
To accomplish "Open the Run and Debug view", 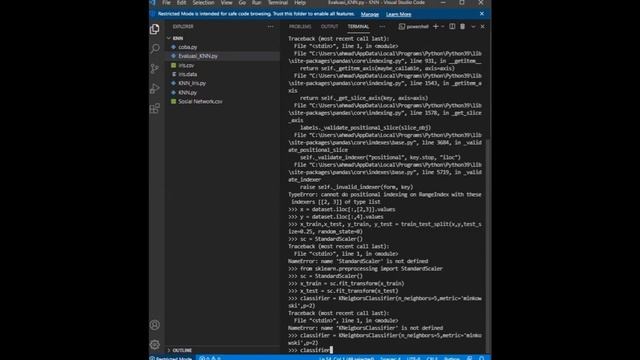I will pos(155,89).
